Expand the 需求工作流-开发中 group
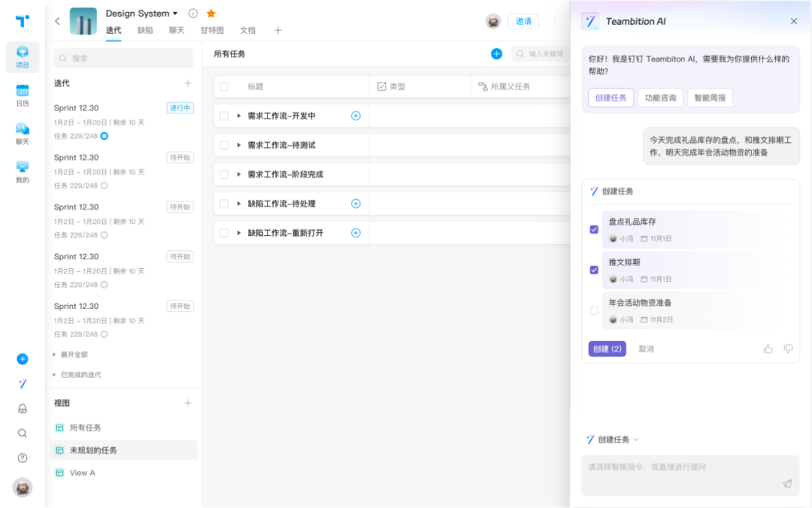The height and width of the screenshot is (508, 812). coord(239,116)
